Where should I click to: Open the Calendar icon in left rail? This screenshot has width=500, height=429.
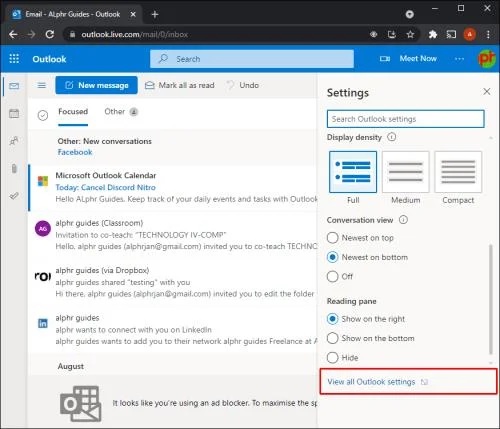coord(14,113)
